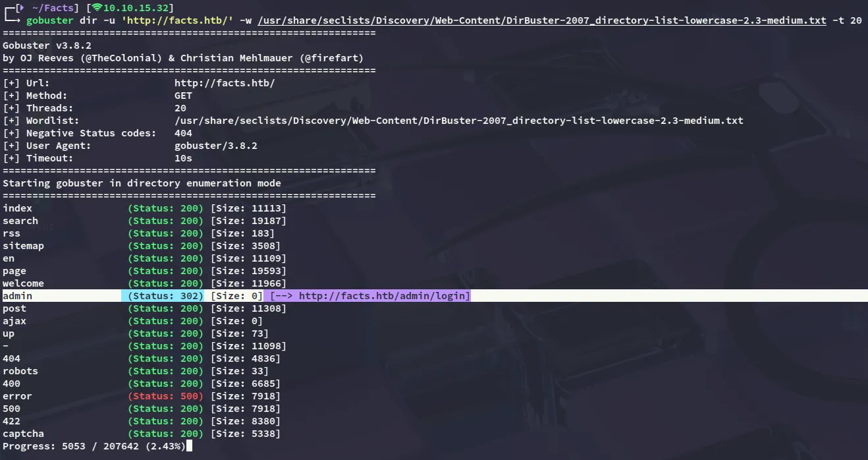Click the Negative Status codes 404 value
This screenshot has height=460, width=868.
click(x=183, y=133)
